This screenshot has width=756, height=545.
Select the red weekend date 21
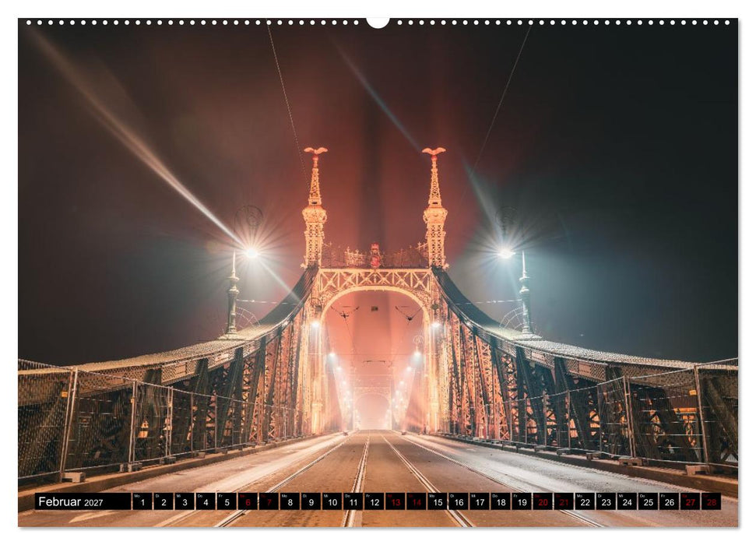[564, 501]
